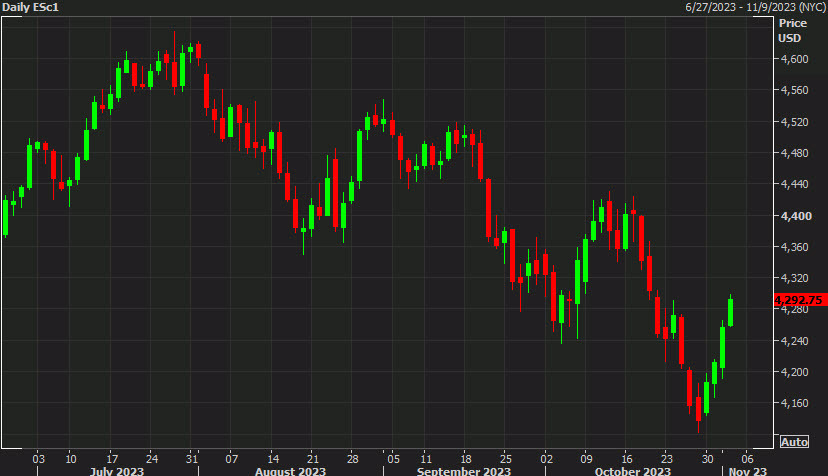The image size is (828, 476).
Task: Click the Auto scale button
Action: (x=794, y=442)
